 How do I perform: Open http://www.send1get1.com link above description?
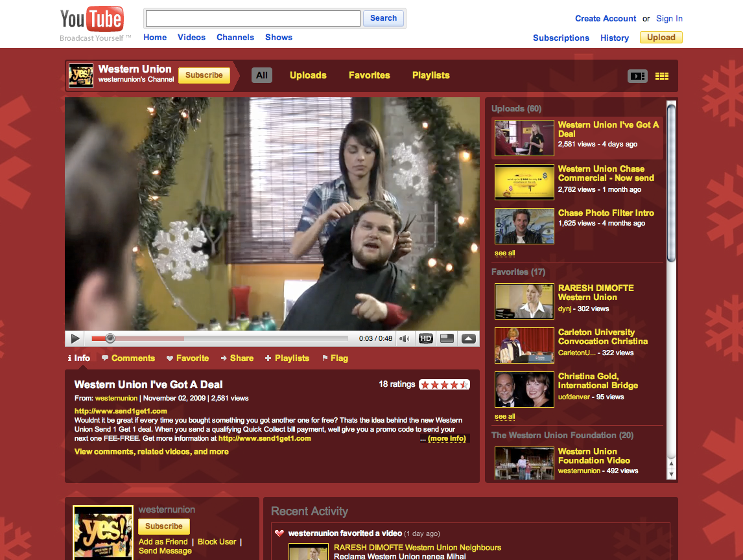(x=121, y=411)
